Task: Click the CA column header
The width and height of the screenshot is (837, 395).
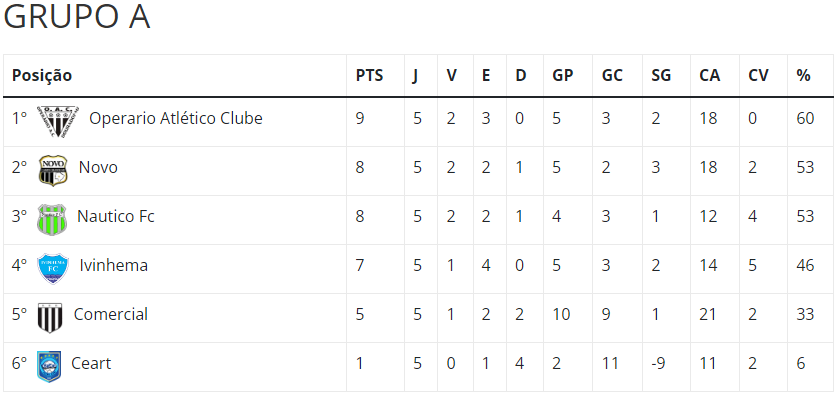Action: point(709,76)
